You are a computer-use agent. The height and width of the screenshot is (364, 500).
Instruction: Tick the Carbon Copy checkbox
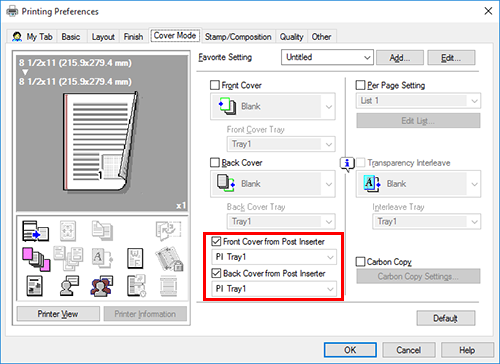click(360, 262)
